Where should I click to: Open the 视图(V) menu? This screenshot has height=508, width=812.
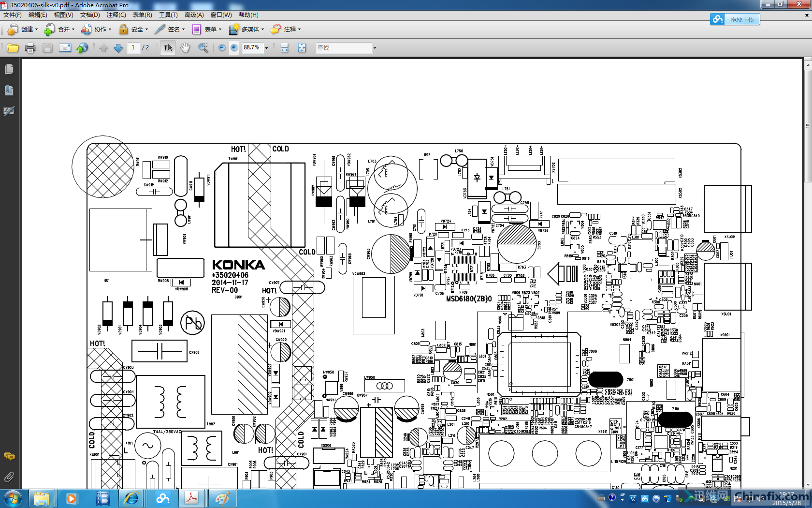(63, 15)
